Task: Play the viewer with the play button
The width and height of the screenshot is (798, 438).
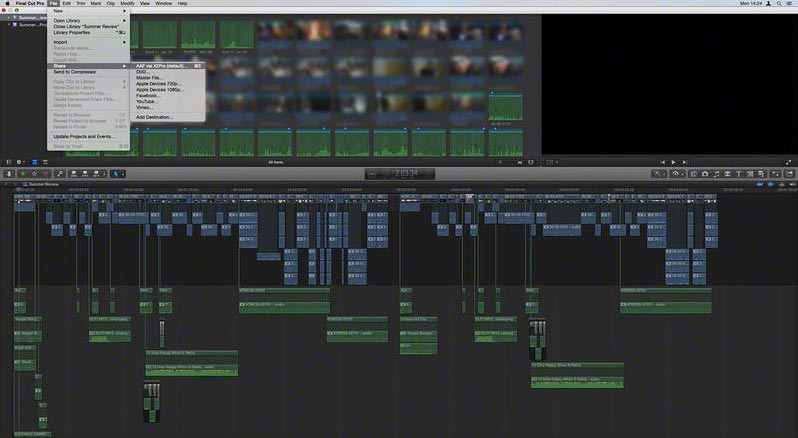Action: (x=673, y=162)
